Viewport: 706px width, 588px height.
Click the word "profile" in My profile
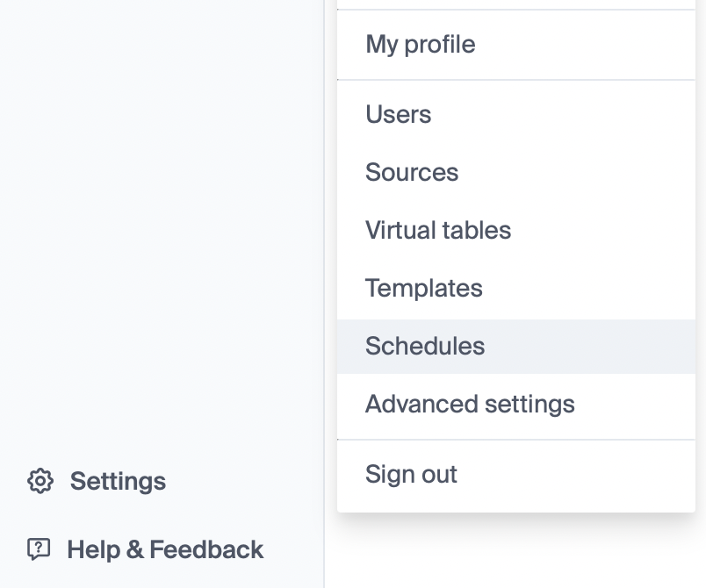click(440, 45)
